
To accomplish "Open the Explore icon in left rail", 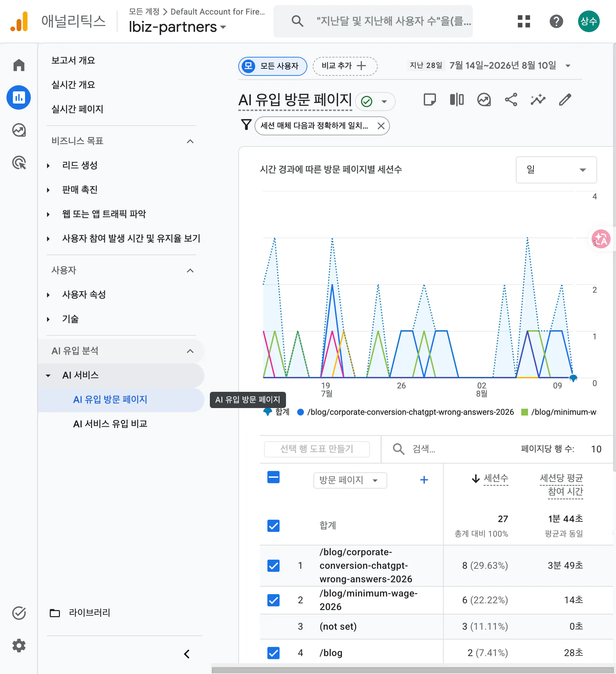I will (x=19, y=130).
